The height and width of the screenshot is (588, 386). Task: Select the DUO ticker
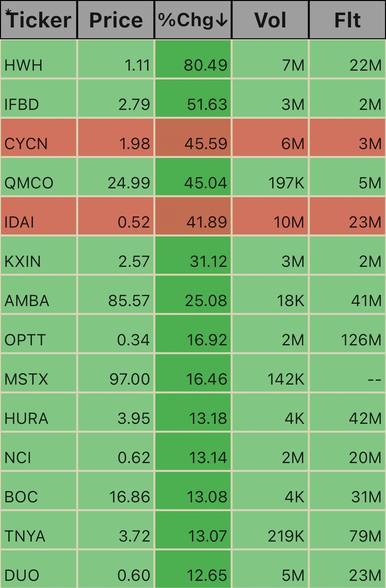point(22,575)
